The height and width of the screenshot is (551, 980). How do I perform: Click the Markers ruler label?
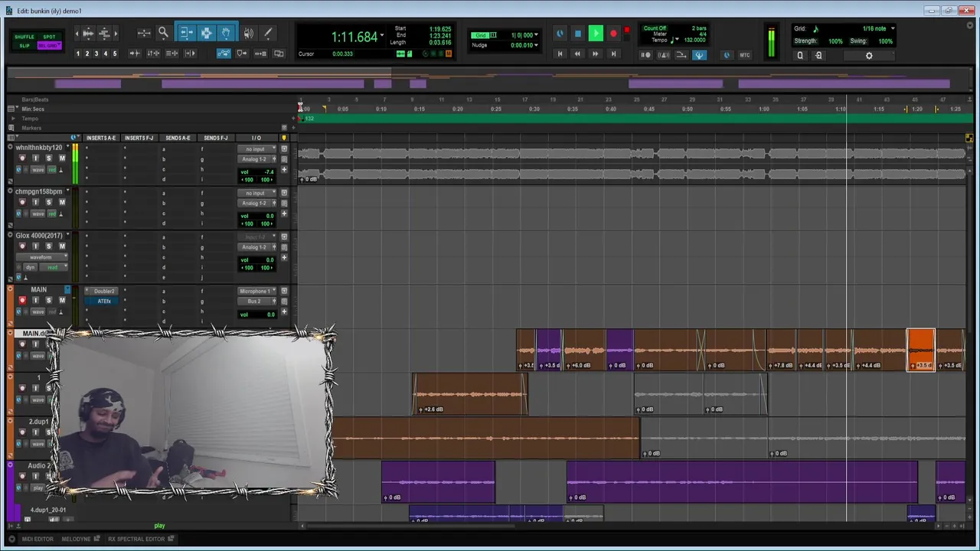point(31,128)
